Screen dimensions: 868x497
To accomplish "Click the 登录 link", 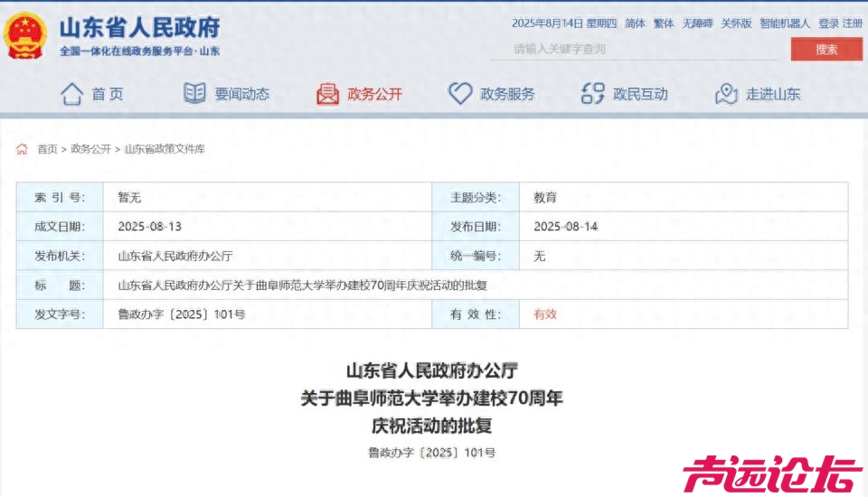I will (x=829, y=23).
